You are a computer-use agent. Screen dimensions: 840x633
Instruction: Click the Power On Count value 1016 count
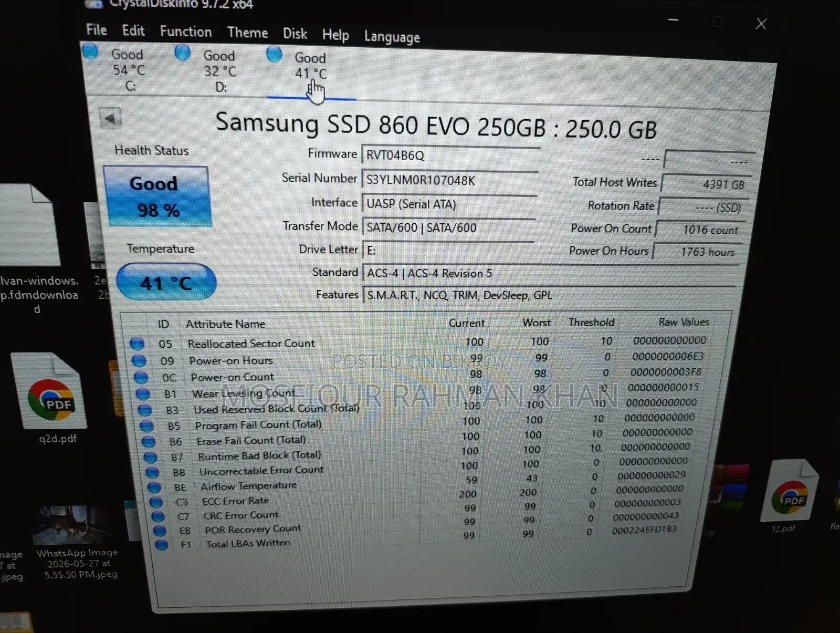(700, 230)
